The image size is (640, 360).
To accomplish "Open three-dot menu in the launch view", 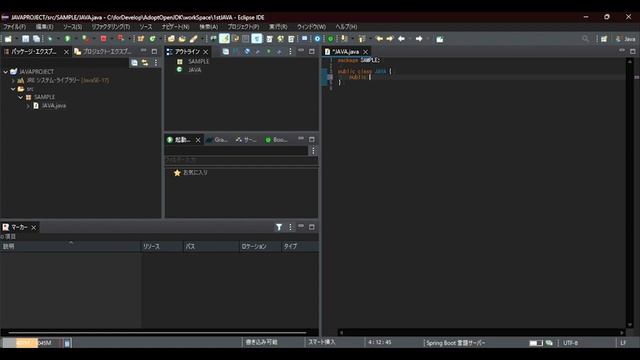I will (313, 151).
